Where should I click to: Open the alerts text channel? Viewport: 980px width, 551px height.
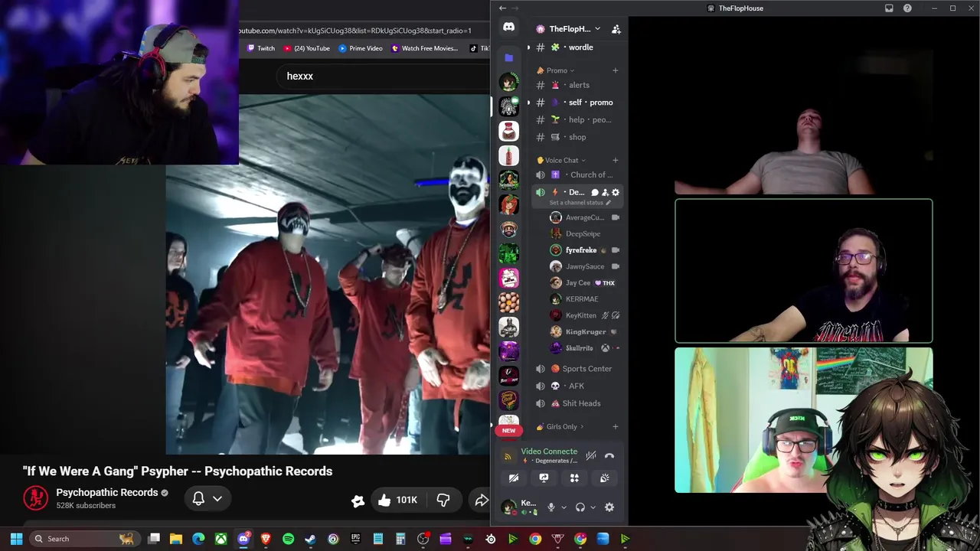(x=577, y=85)
